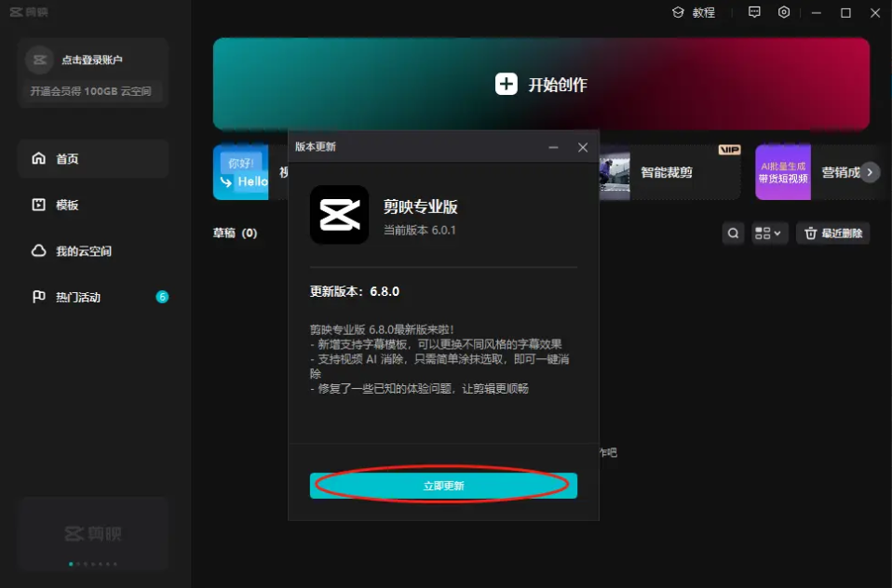Image resolution: width=892 pixels, height=588 pixels.
Task: Click the cloud icon in sidebar
Action: (x=39, y=251)
